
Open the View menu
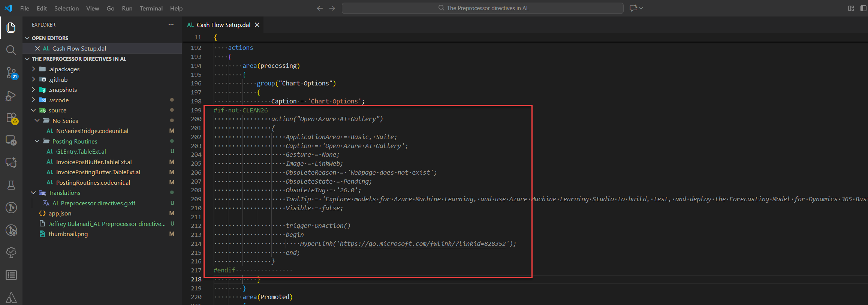(93, 8)
